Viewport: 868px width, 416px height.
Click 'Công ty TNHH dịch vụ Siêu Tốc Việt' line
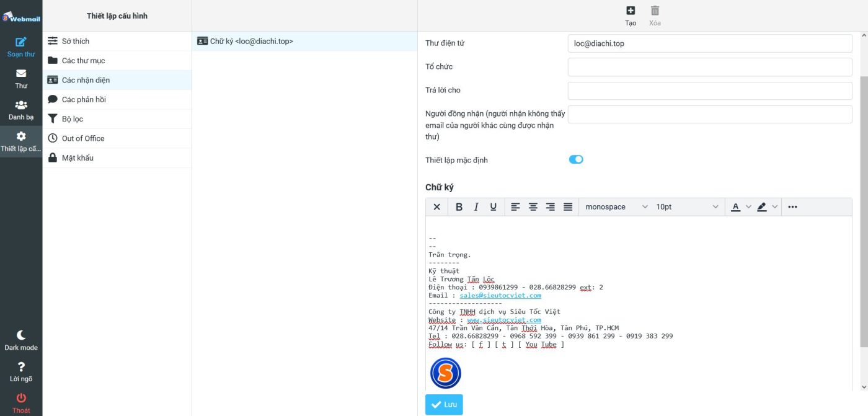tap(494, 312)
